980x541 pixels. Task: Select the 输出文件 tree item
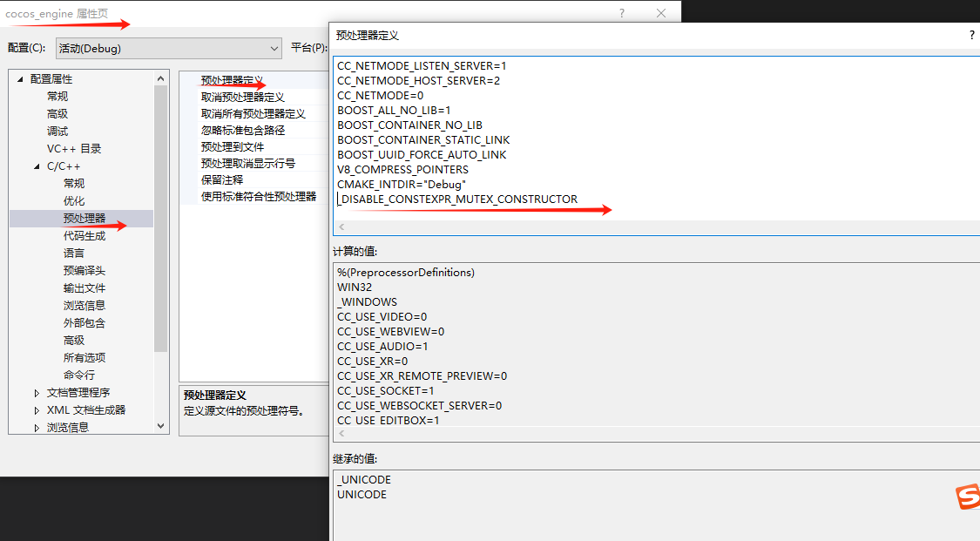coord(84,288)
